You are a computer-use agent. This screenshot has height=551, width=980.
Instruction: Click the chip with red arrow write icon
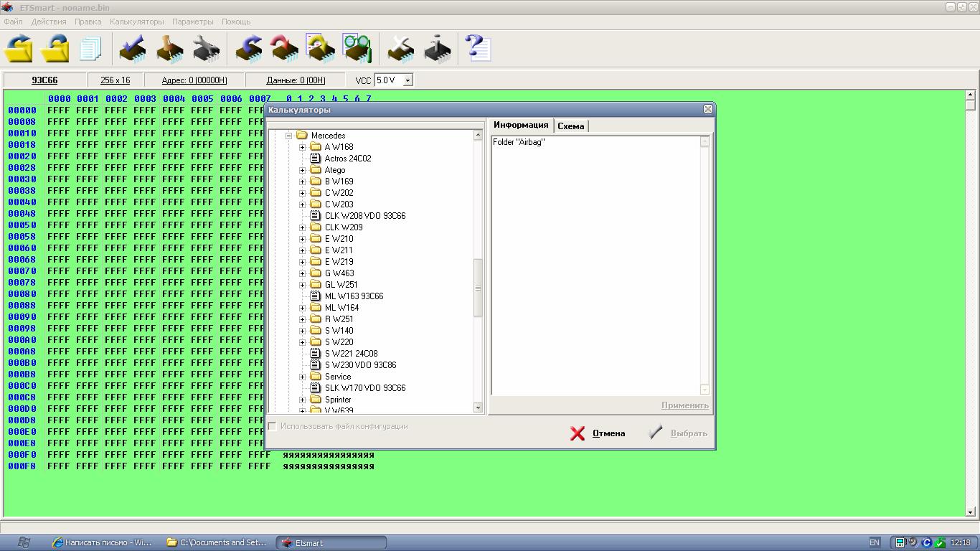point(284,48)
